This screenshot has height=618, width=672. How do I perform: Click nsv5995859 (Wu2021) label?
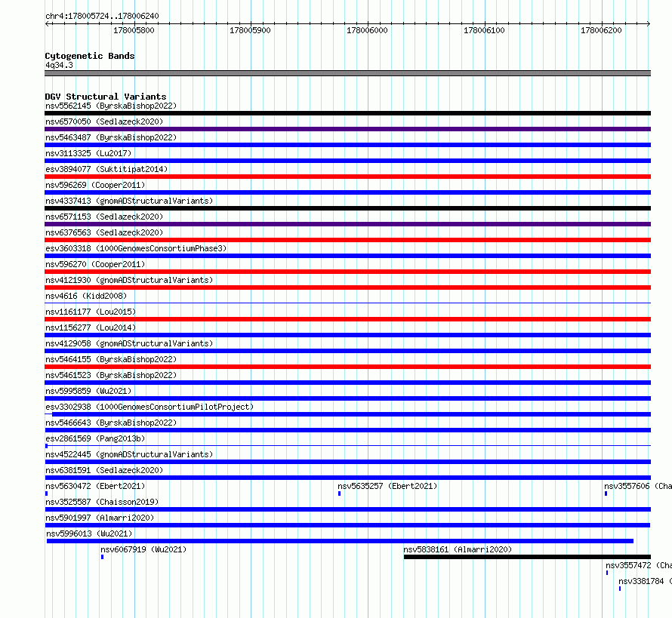coord(88,391)
